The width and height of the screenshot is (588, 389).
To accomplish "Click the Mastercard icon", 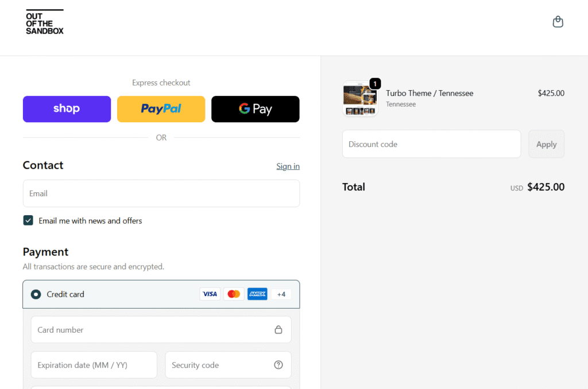I will point(234,294).
